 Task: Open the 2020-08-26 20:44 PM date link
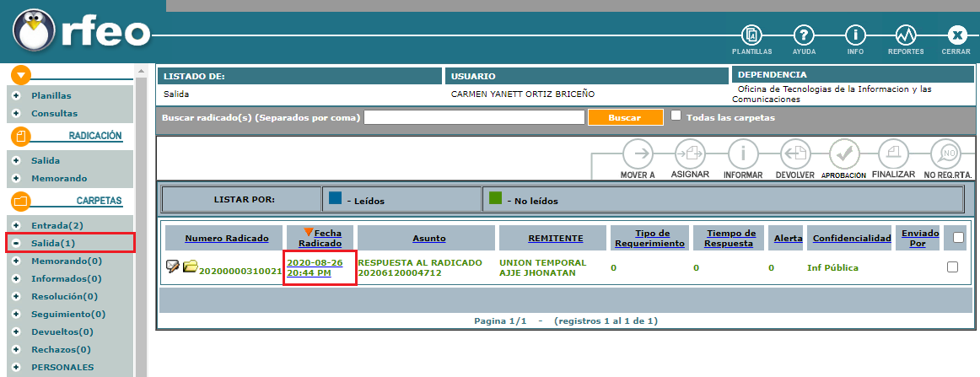(315, 267)
